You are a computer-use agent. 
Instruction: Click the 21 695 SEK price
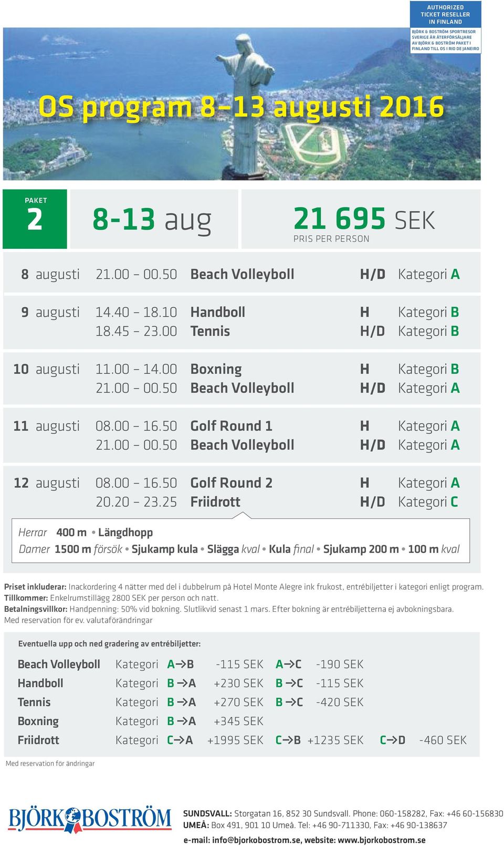click(x=364, y=219)
